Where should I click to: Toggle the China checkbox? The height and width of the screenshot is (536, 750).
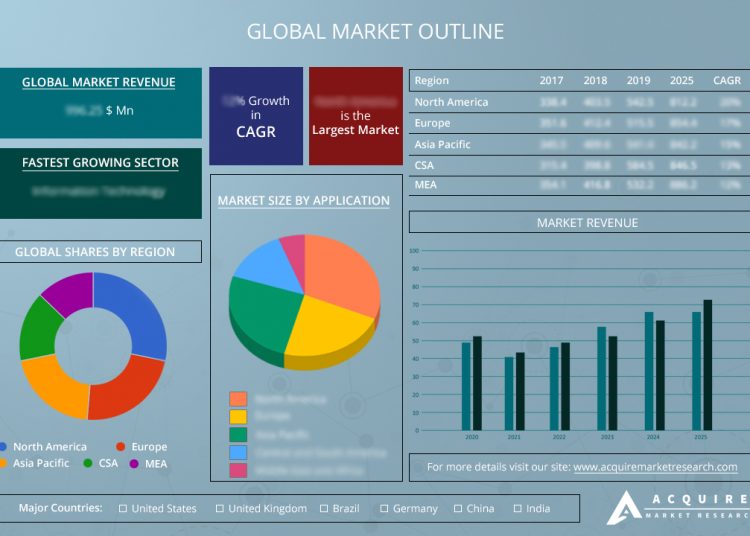click(x=458, y=509)
